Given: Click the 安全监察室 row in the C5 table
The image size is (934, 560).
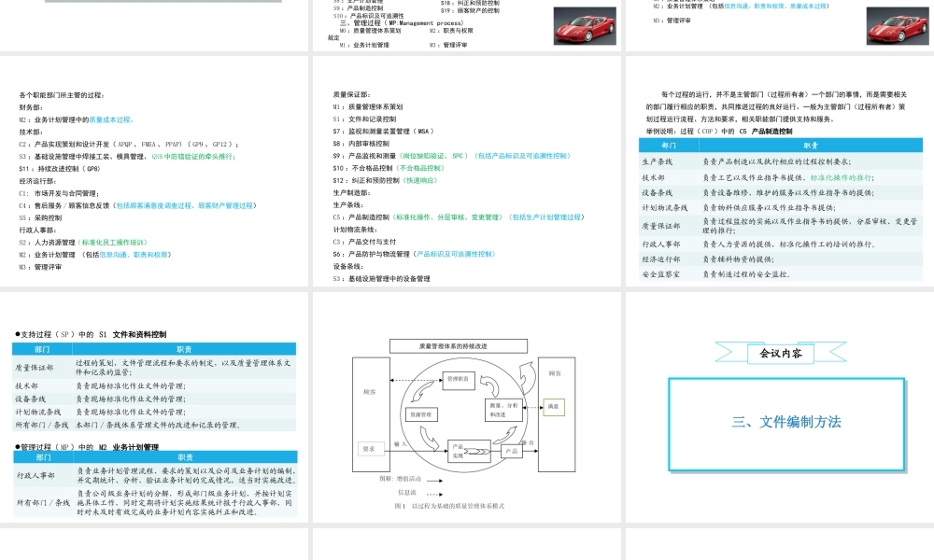Looking at the screenshot, I should (x=780, y=274).
